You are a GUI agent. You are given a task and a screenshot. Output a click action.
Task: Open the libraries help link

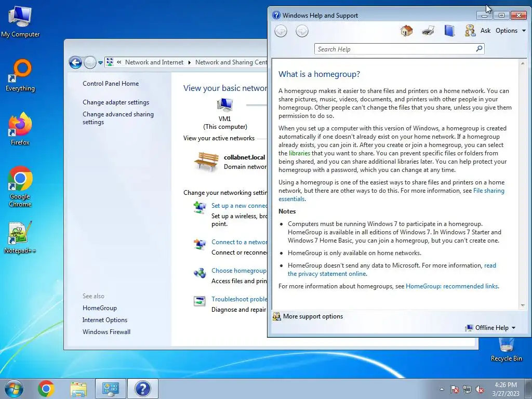(299, 153)
